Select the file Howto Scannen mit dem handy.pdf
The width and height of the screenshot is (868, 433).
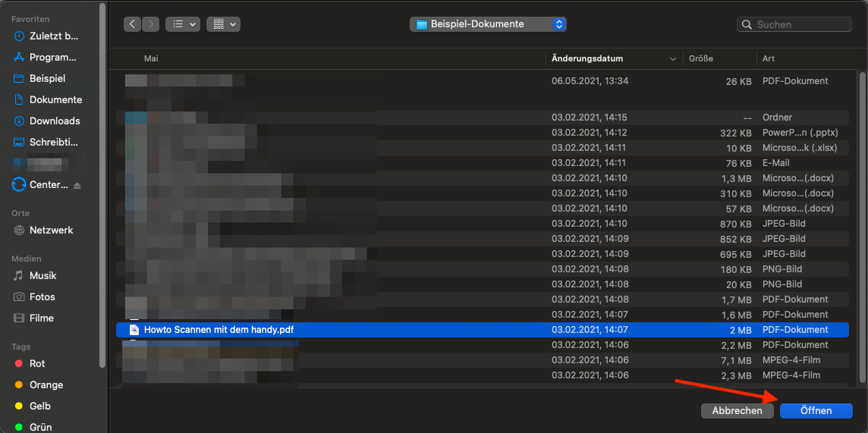point(482,330)
